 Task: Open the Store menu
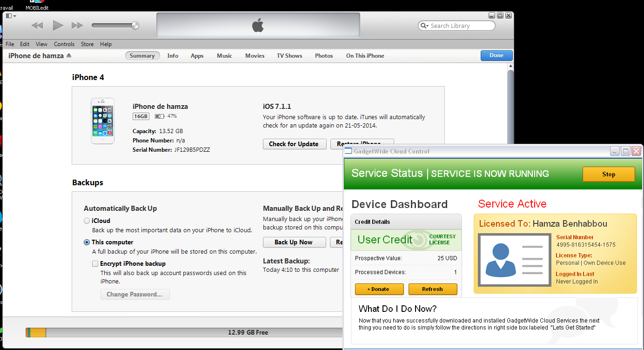[x=87, y=44]
